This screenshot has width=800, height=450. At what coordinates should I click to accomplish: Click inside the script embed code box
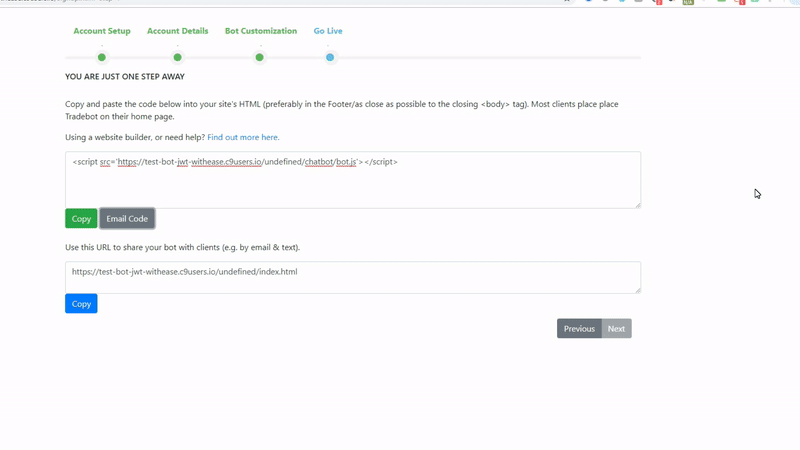[353, 180]
